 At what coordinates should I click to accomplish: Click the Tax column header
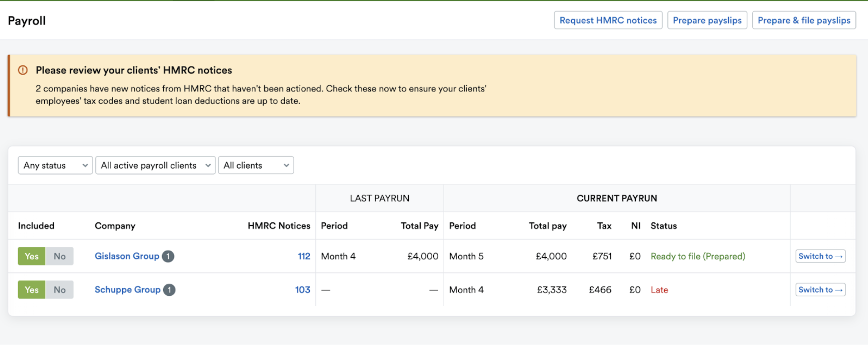pos(604,226)
